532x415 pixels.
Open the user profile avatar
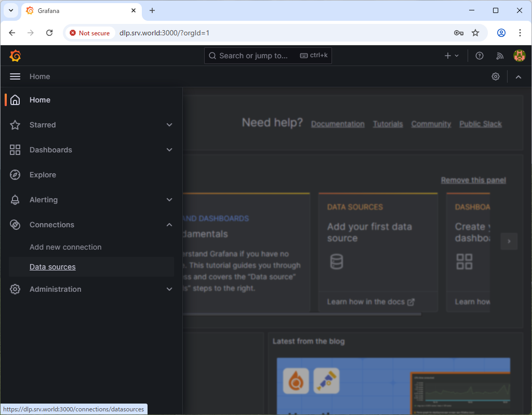[x=519, y=56]
